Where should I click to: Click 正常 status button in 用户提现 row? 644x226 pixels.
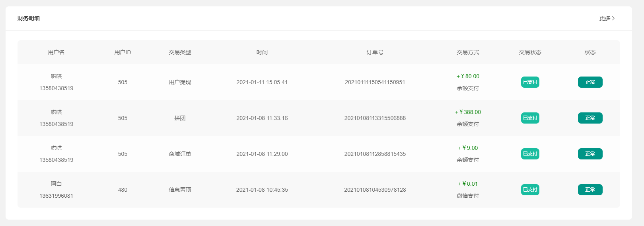pyautogui.click(x=590, y=82)
